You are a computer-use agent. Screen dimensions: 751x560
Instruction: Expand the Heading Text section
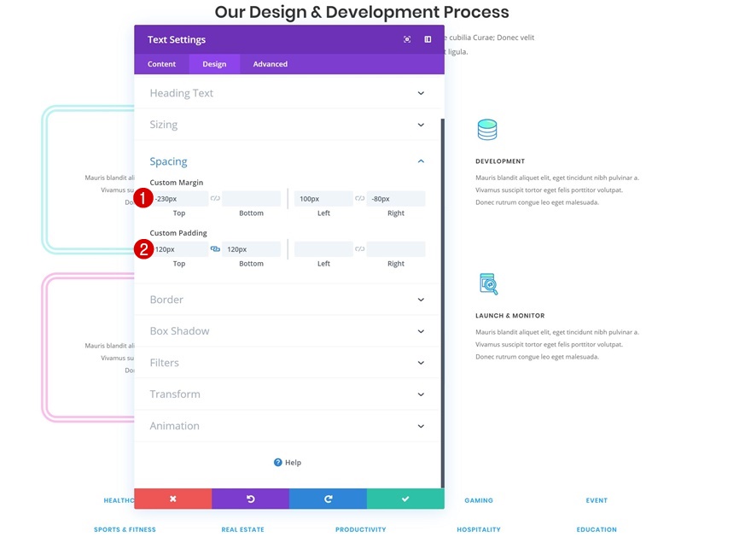click(x=288, y=93)
